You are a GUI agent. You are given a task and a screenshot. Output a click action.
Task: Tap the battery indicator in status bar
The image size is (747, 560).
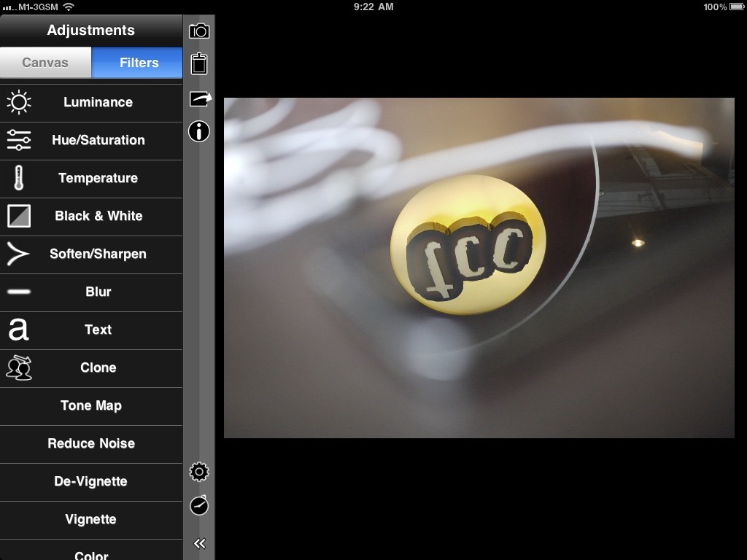(737, 7)
